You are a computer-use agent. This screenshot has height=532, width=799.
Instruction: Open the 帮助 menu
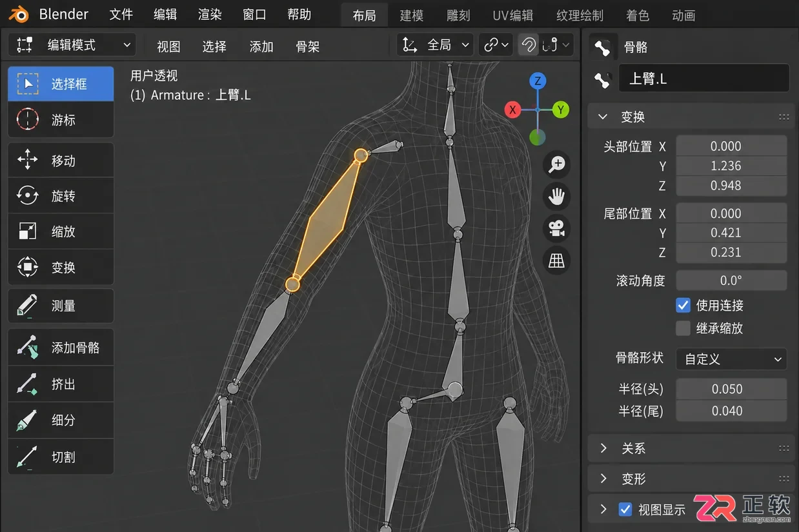pos(299,14)
